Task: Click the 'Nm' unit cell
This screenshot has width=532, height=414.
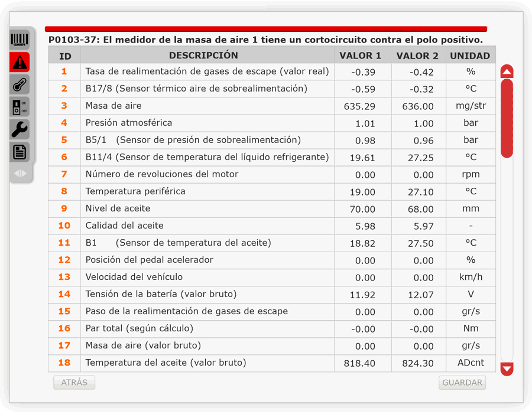Action: point(471,328)
